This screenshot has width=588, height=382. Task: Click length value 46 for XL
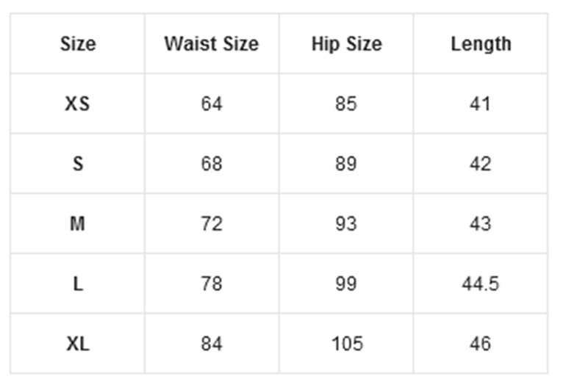[x=481, y=344]
